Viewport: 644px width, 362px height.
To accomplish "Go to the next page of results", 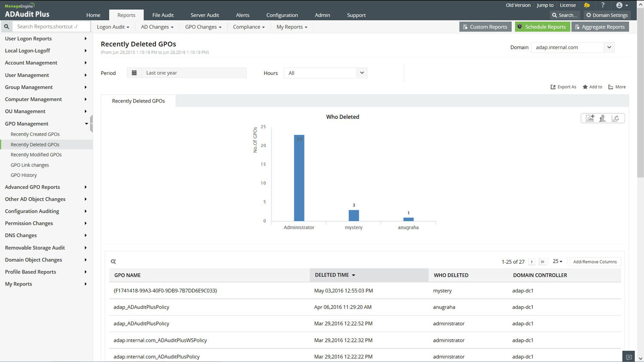I will click(532, 262).
